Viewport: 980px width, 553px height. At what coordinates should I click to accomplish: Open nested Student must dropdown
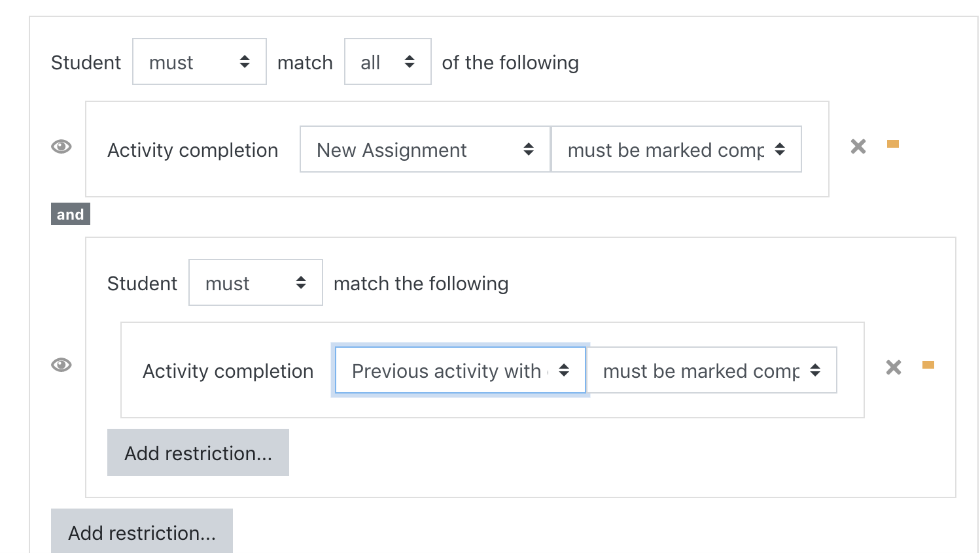[x=256, y=282]
